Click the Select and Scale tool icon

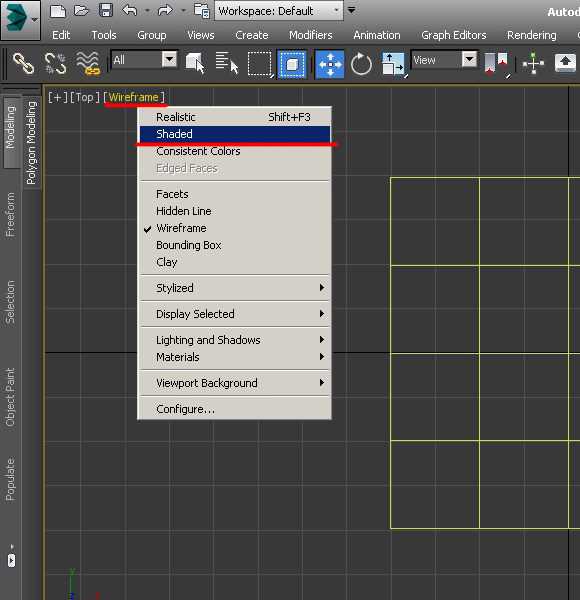click(393, 64)
